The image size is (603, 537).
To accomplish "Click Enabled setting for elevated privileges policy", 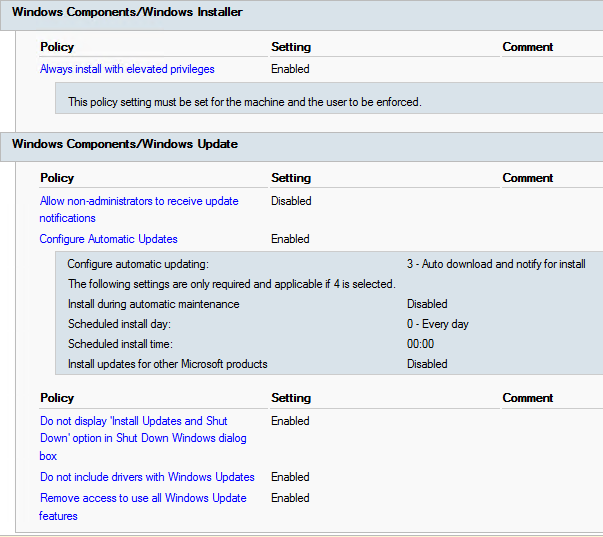I will [290, 69].
